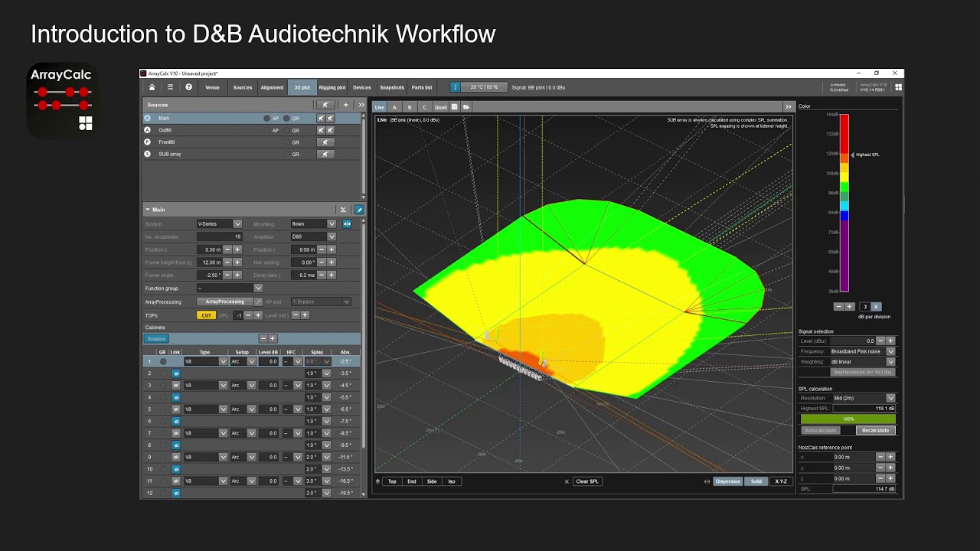Switch to the Devices tab

(362, 87)
